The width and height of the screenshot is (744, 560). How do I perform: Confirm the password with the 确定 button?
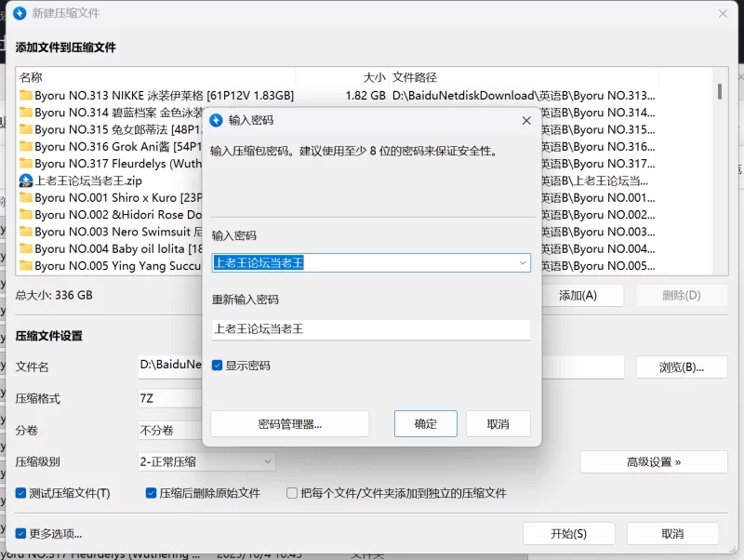425,423
